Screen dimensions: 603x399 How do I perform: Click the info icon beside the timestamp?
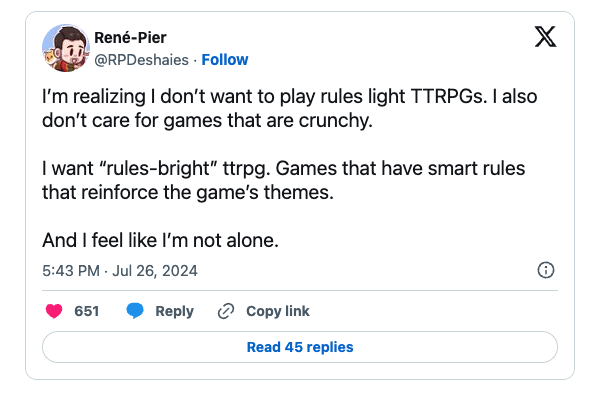pos(546,270)
